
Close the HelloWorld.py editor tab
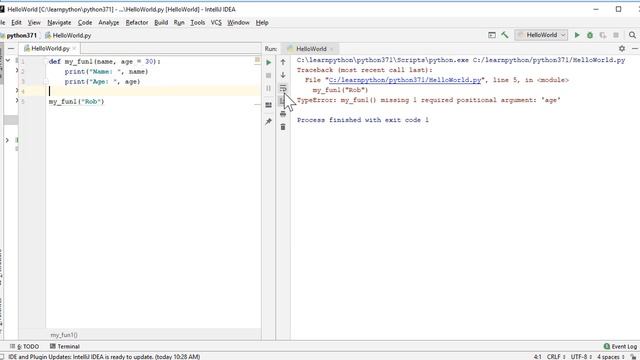74,49
